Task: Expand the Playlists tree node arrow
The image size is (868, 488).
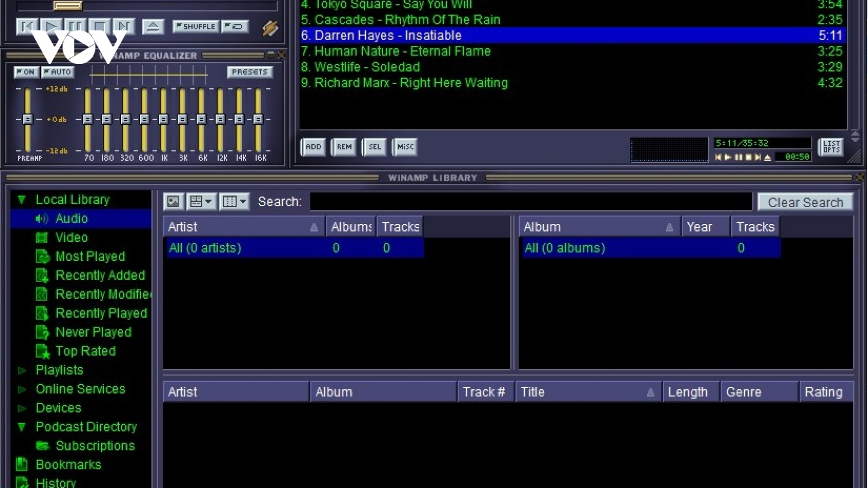Action: [22, 370]
